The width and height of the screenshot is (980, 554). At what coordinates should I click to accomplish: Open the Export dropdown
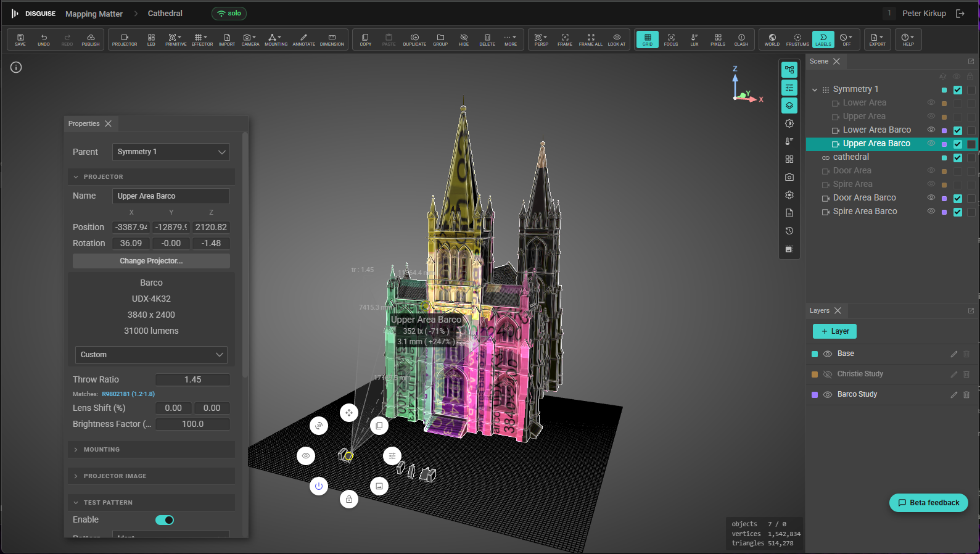click(878, 39)
